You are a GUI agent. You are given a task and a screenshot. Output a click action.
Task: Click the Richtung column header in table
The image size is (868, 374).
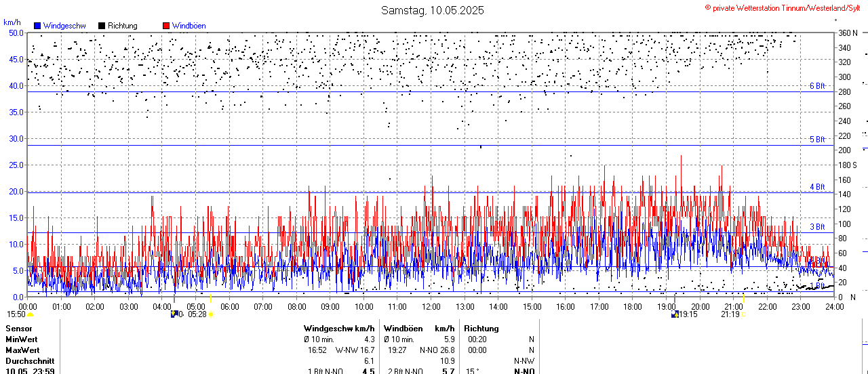pos(481,329)
